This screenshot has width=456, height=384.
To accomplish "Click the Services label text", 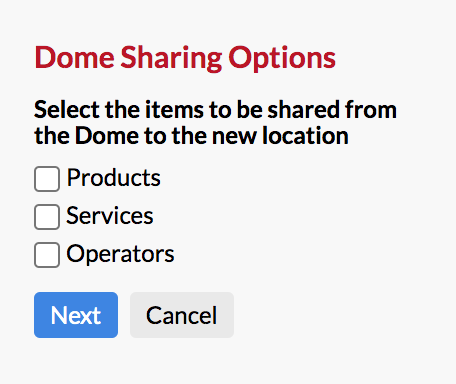I will (110, 216).
